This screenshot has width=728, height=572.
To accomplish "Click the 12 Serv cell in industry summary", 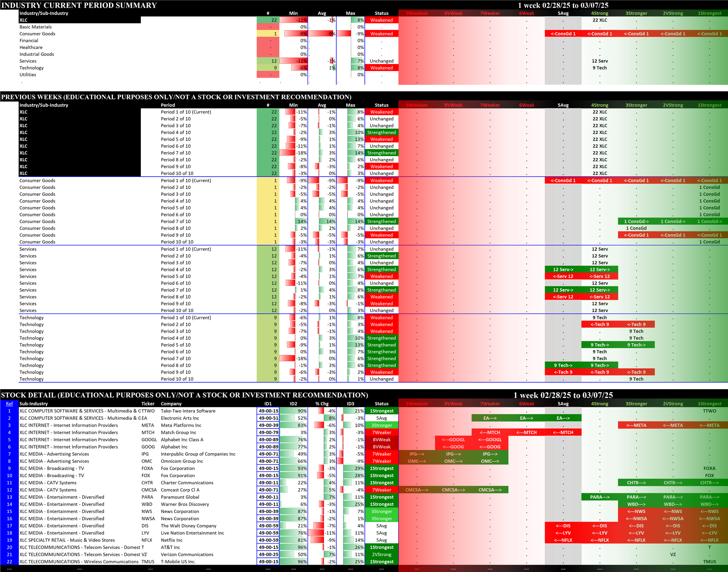I will pyautogui.click(x=600, y=61).
